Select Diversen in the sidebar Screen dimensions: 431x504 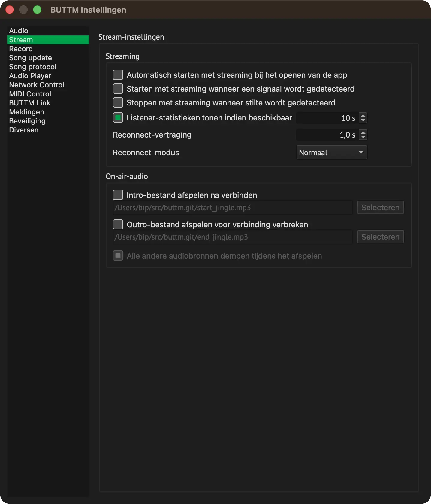tap(48, 130)
